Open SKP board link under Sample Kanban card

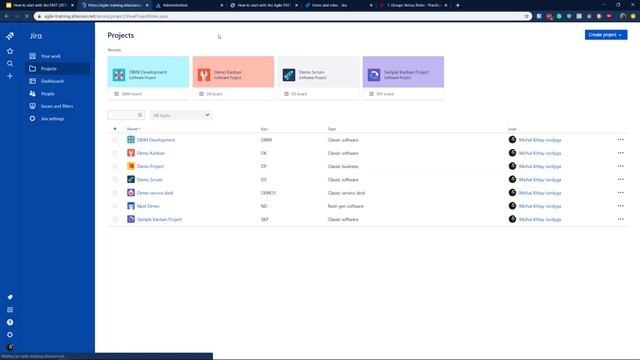coord(385,94)
